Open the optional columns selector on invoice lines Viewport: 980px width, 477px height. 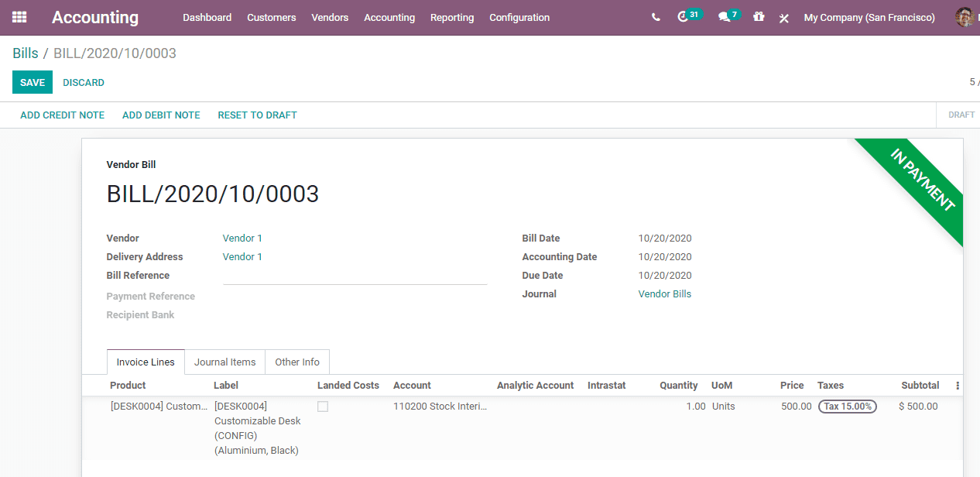click(x=957, y=385)
